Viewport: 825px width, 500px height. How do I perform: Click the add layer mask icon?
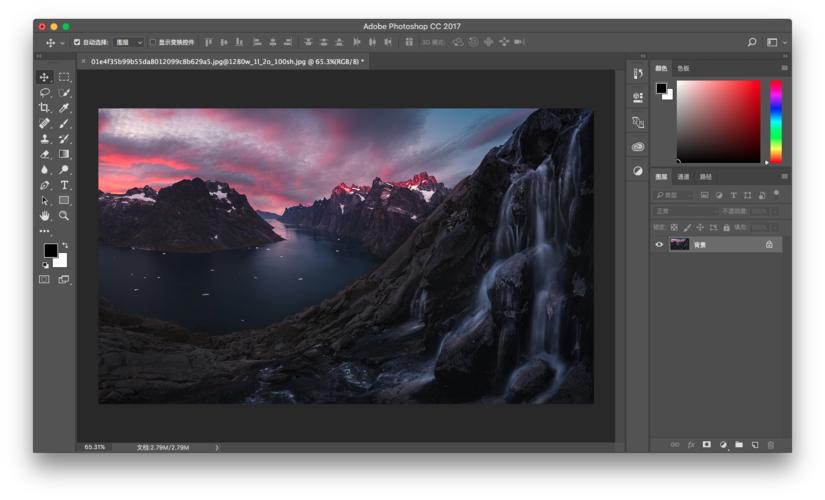click(706, 444)
